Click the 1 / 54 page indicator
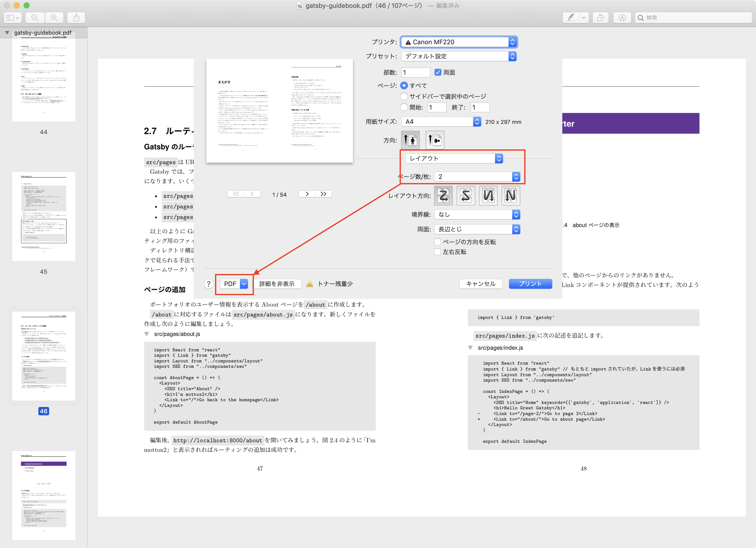The height and width of the screenshot is (548, 756). point(279,195)
